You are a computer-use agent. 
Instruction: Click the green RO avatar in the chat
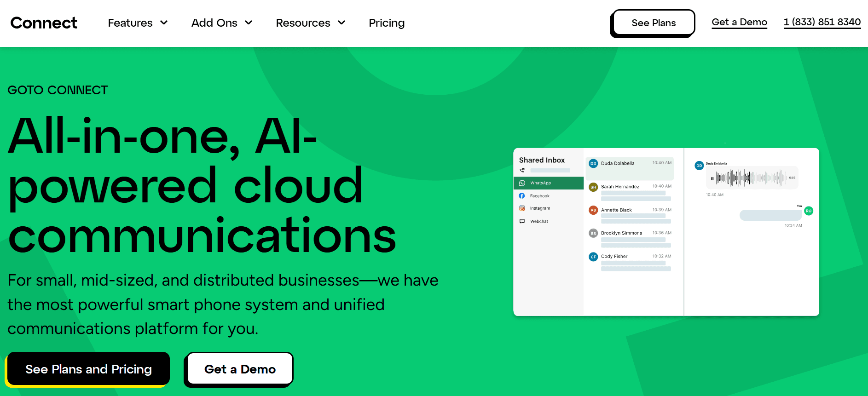(809, 211)
